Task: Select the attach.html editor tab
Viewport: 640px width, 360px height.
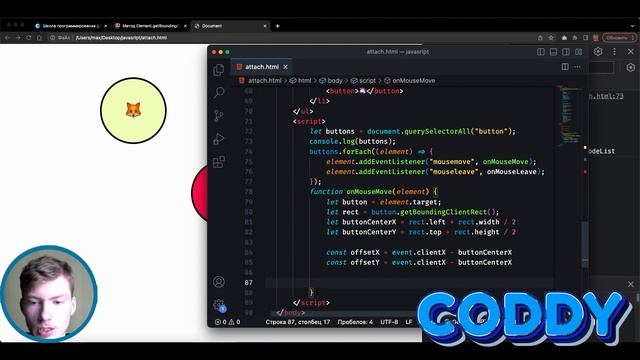Action: pos(261,67)
